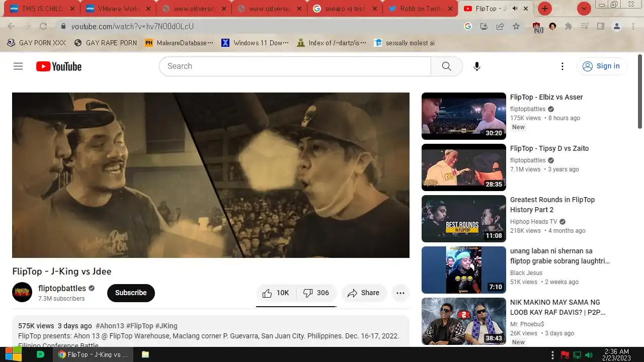Install the app via address bar icon
This screenshot has height=362, width=644.
pyautogui.click(x=484, y=26)
